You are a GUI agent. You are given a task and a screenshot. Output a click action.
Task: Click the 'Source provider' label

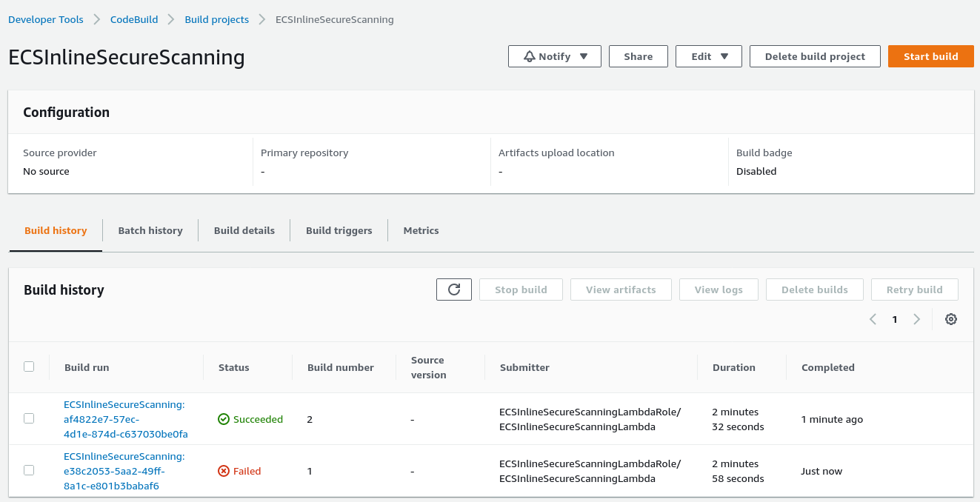60,153
